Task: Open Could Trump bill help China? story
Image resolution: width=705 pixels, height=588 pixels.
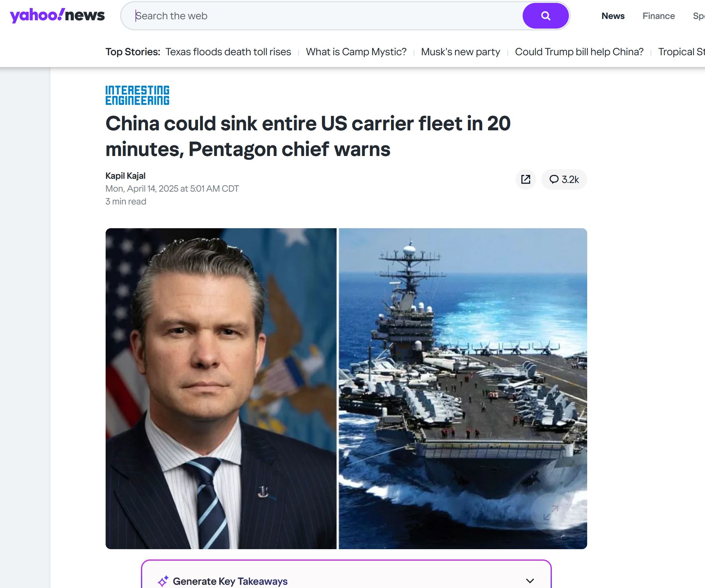Action: click(x=579, y=52)
